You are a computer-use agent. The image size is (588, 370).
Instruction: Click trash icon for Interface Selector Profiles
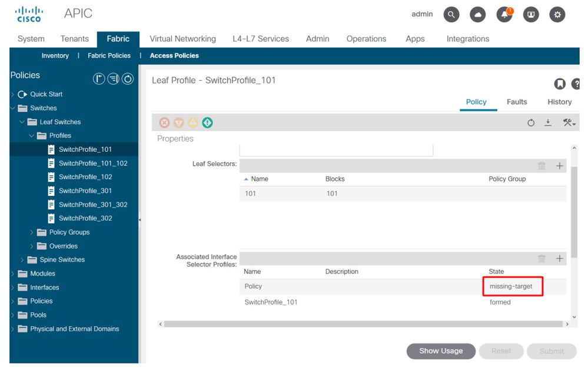[x=542, y=258]
